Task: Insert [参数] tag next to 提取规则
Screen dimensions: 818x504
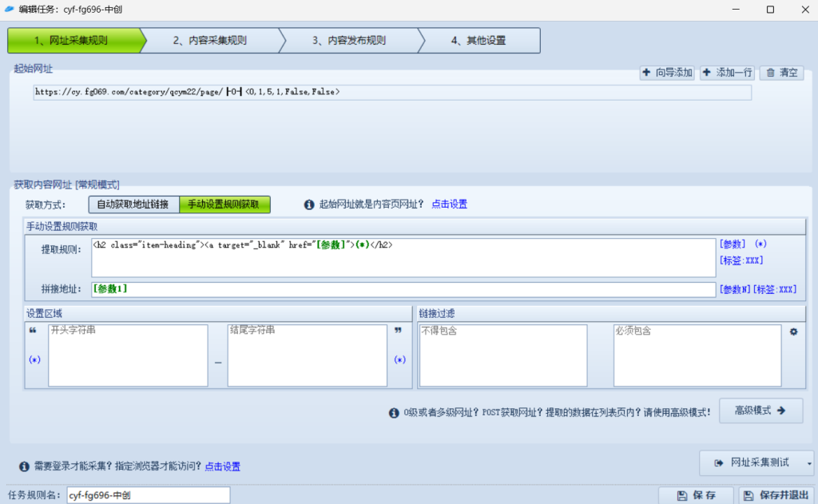Action: pos(733,244)
